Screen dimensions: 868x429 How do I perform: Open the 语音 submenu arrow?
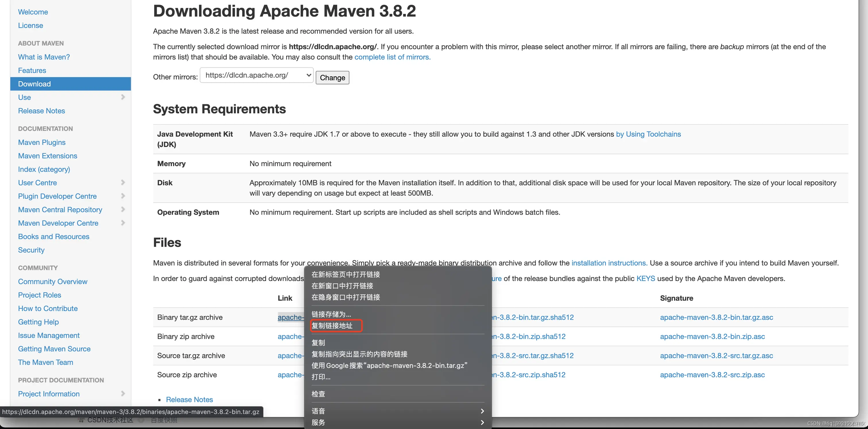(482, 411)
